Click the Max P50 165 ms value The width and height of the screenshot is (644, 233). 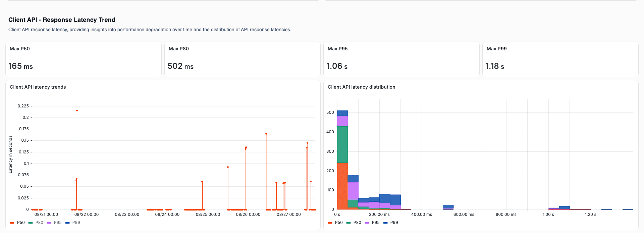[x=20, y=66]
